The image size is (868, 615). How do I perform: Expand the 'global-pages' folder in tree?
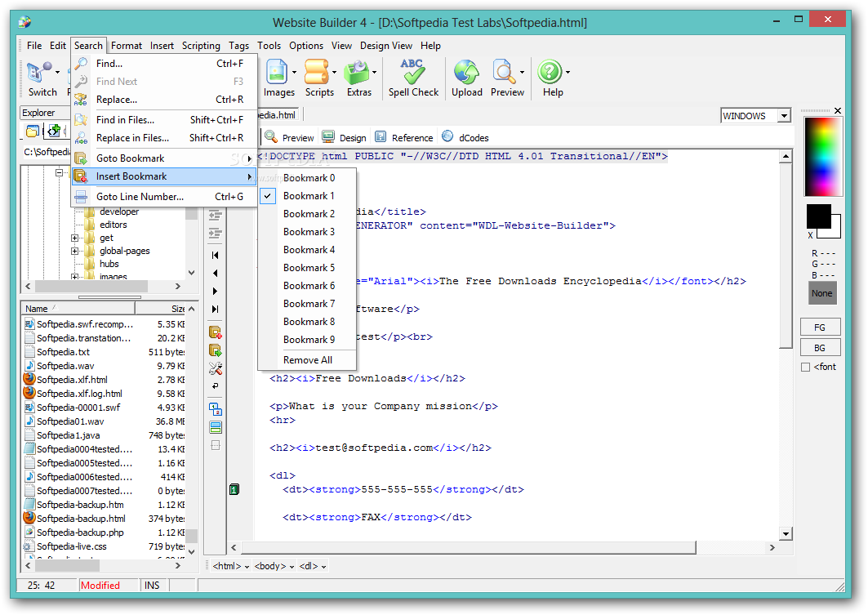click(x=75, y=251)
